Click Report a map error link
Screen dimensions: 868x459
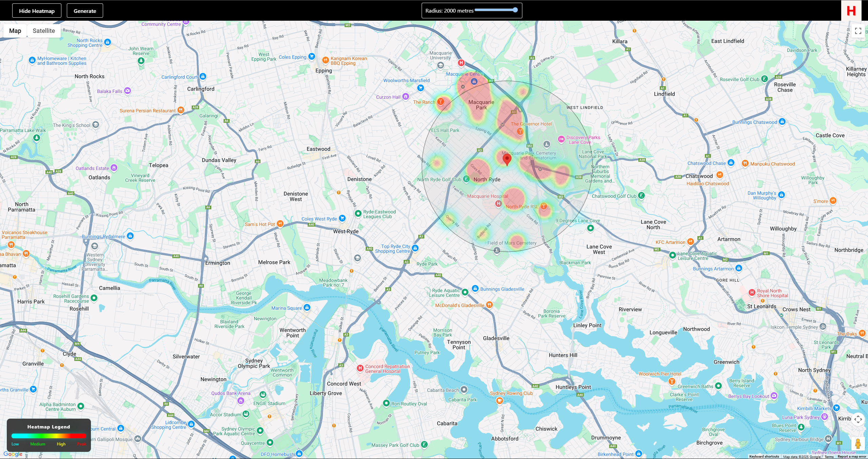click(851, 457)
